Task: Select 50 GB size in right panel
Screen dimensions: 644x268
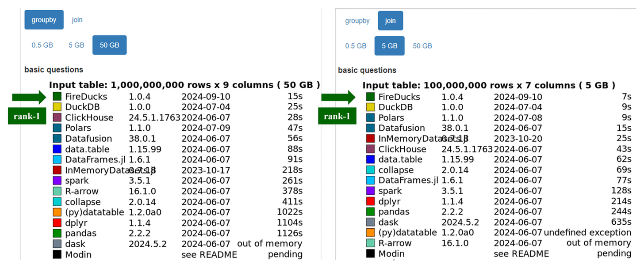Action: tap(422, 46)
